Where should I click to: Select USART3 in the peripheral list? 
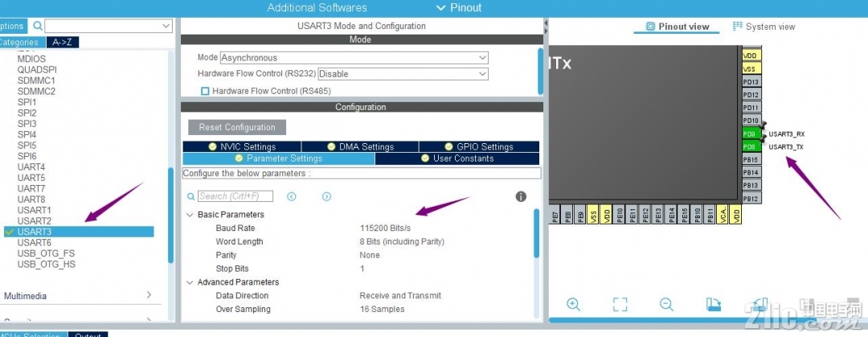tap(79, 232)
